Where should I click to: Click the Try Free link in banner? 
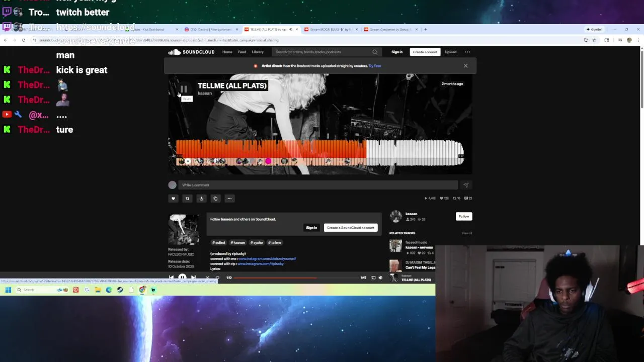(x=375, y=66)
